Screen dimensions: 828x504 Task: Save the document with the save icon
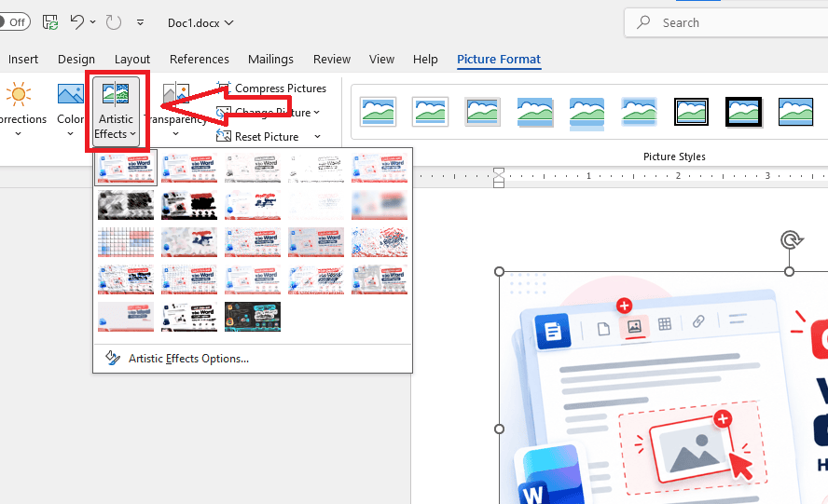tap(50, 22)
